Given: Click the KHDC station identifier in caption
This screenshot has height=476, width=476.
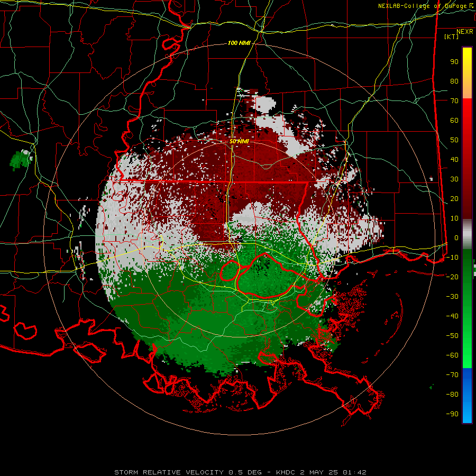Looking at the screenshot, I should pos(286,472).
